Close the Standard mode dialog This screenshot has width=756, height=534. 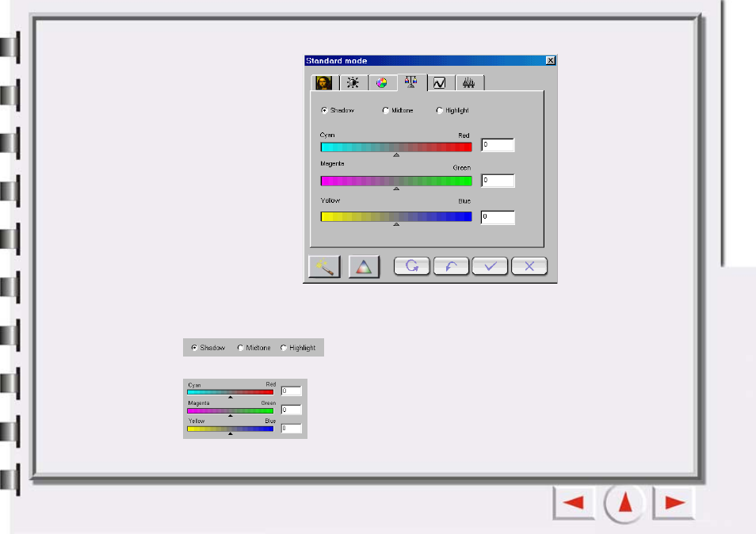click(551, 60)
